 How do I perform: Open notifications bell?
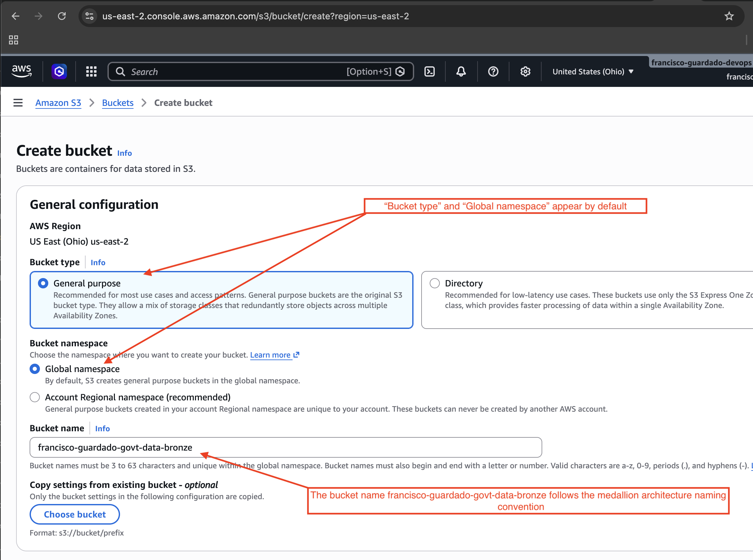[461, 71]
